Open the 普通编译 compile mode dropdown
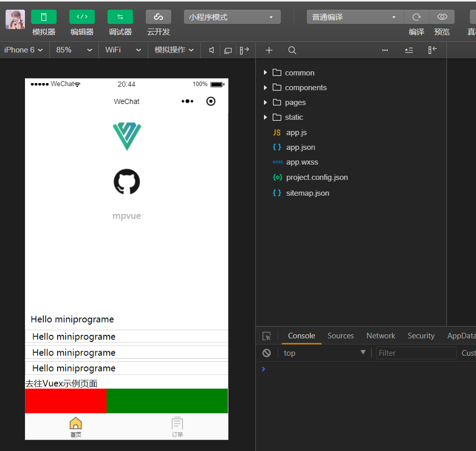The image size is (476, 451). point(355,17)
